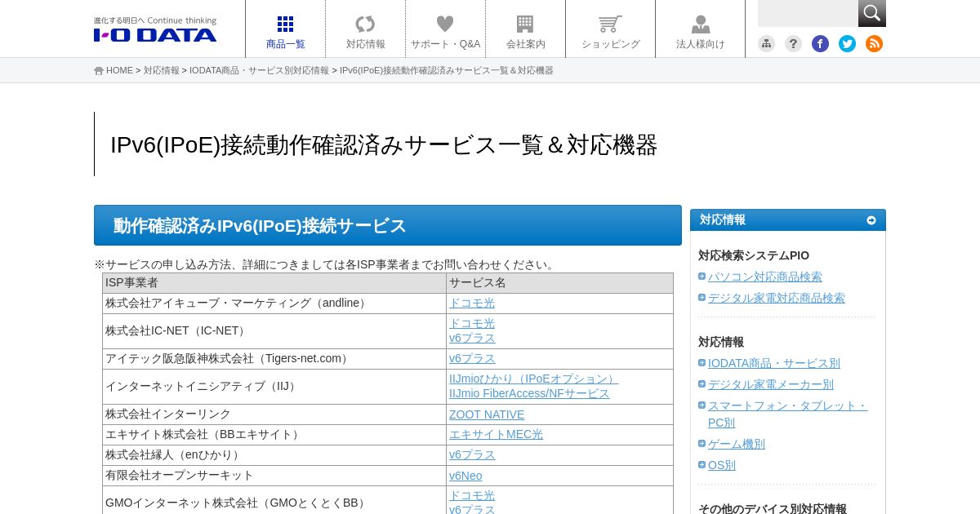
Task: Click the 株式会社インターリンク cell
Action: [274, 414]
